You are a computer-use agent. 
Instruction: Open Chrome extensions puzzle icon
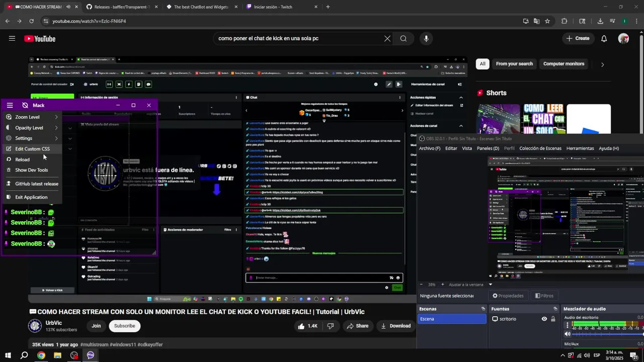coord(564,21)
